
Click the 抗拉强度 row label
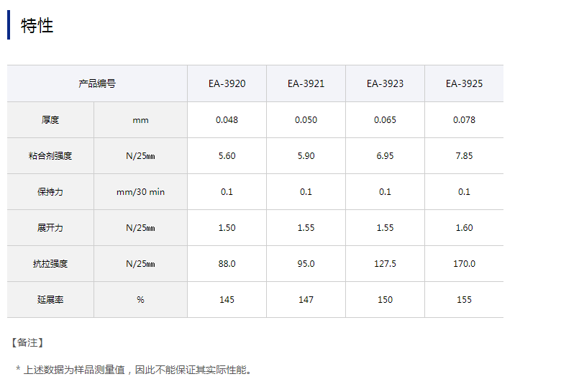tap(50, 264)
